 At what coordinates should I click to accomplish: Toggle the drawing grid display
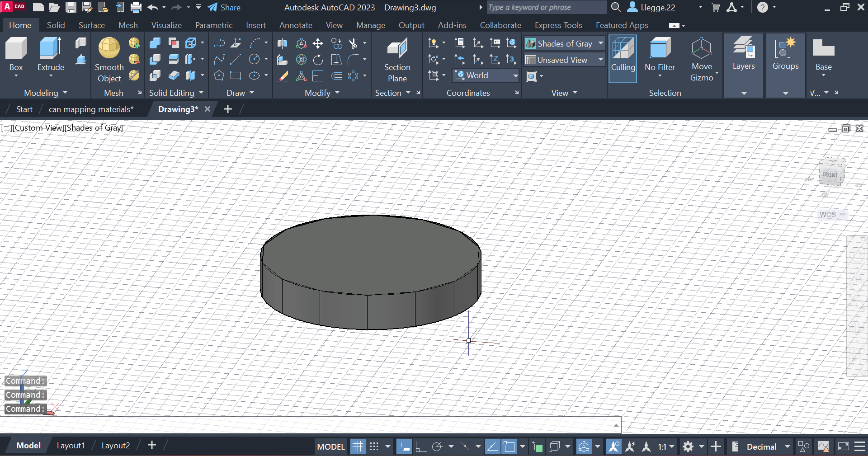pyautogui.click(x=358, y=447)
